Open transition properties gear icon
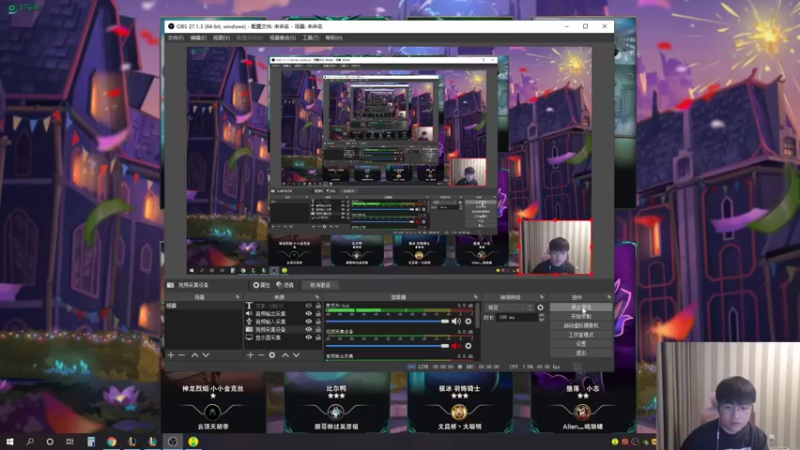This screenshot has height=450, width=800. point(540,308)
